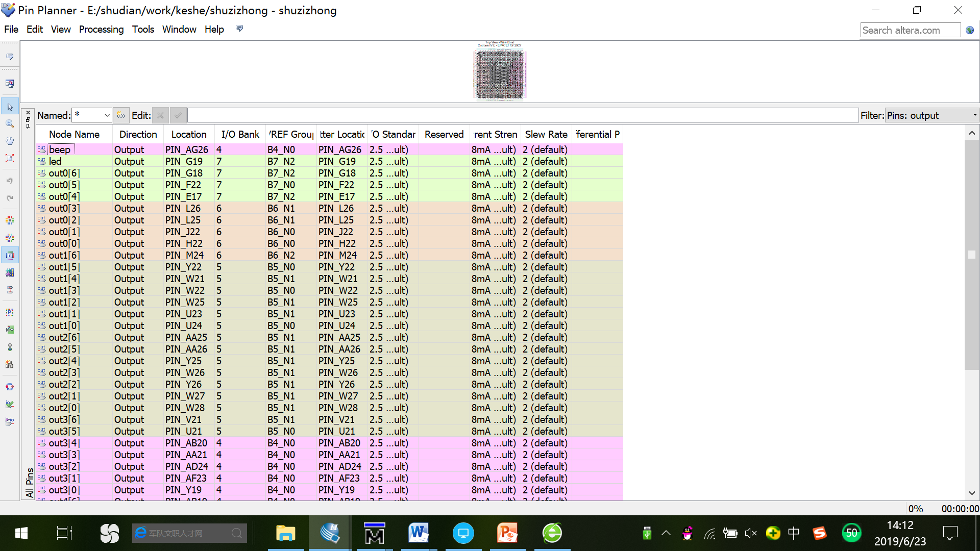Open the Tools menu
980x551 pixels.
click(x=143, y=29)
